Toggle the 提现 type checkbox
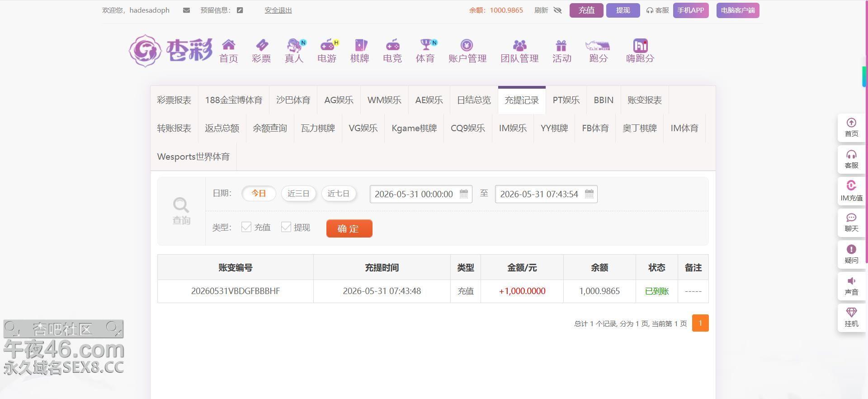The width and height of the screenshot is (868, 399). pos(286,227)
